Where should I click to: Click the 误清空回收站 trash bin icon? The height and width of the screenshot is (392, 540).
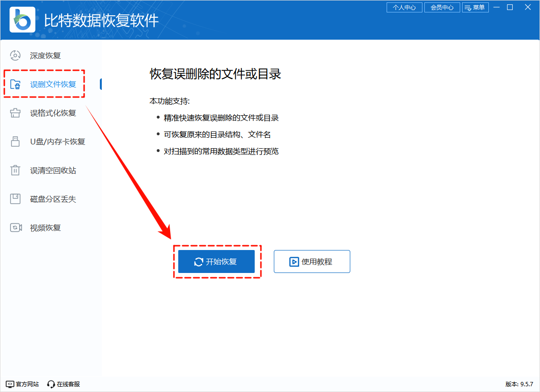click(x=15, y=170)
